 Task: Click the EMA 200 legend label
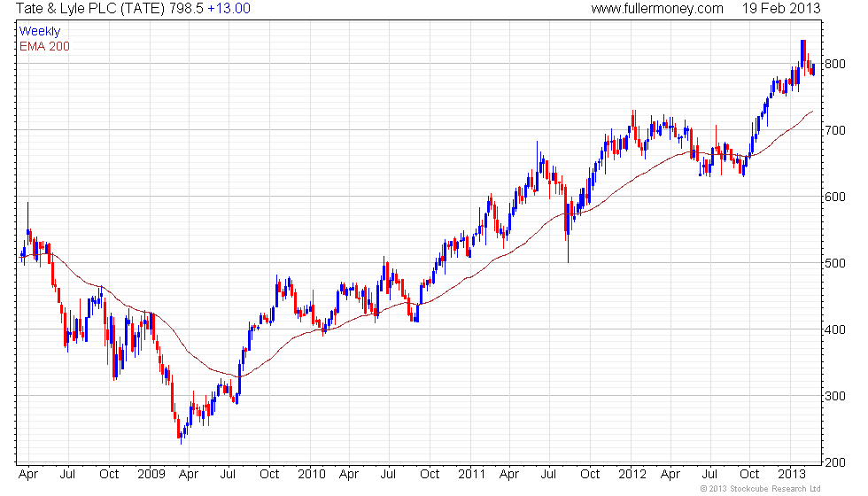point(44,46)
